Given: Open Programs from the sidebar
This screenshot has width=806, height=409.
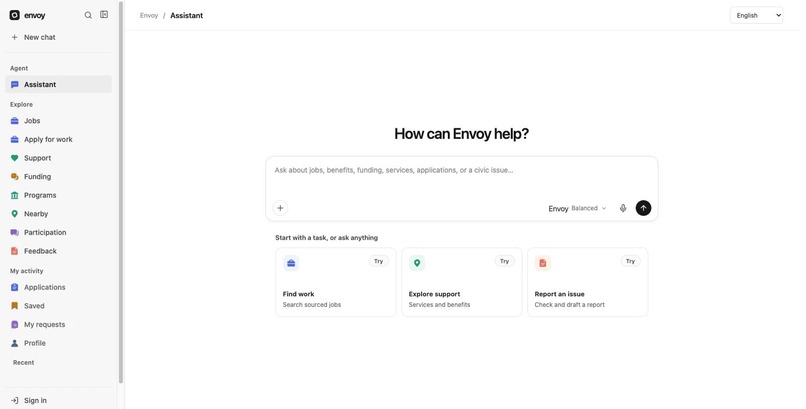Looking at the screenshot, I should pyautogui.click(x=59, y=195).
